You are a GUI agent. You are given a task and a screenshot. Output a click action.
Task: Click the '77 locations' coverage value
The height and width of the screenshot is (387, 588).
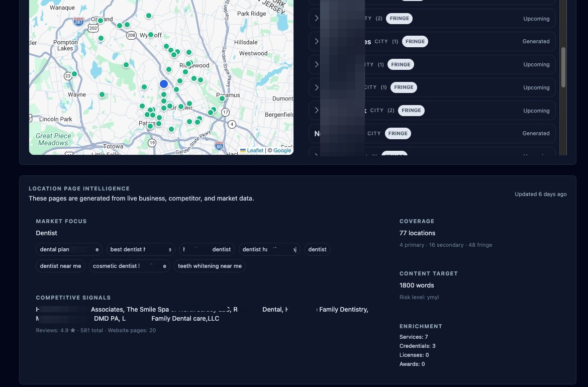[417, 233]
